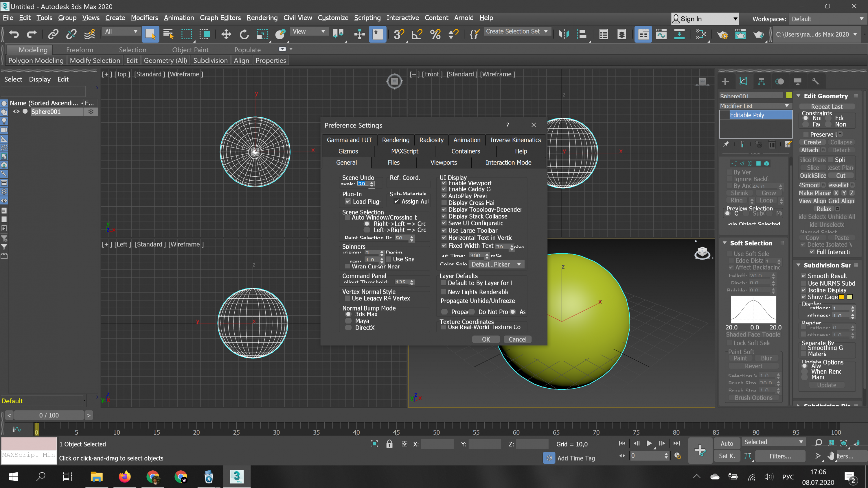The image size is (868, 488).
Task: Uncheck Use Large Toolbar option
Action: point(444,231)
